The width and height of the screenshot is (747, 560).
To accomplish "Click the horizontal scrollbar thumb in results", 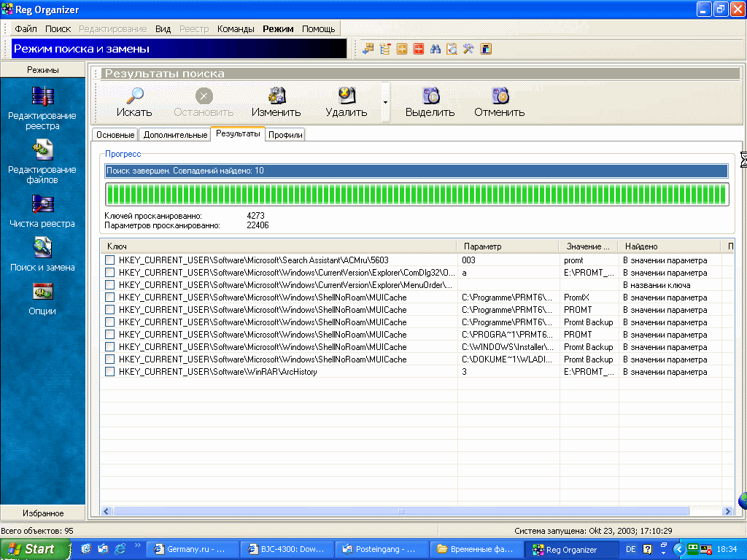I will (x=400, y=511).
